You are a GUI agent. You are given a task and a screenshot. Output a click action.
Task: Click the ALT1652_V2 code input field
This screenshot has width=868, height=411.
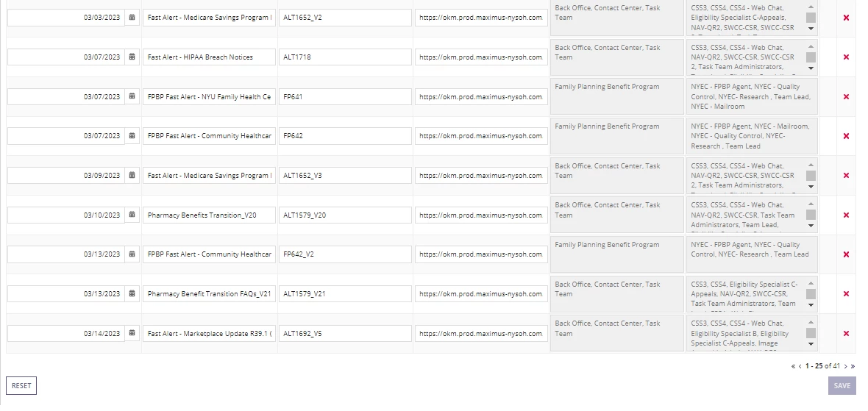coord(345,18)
